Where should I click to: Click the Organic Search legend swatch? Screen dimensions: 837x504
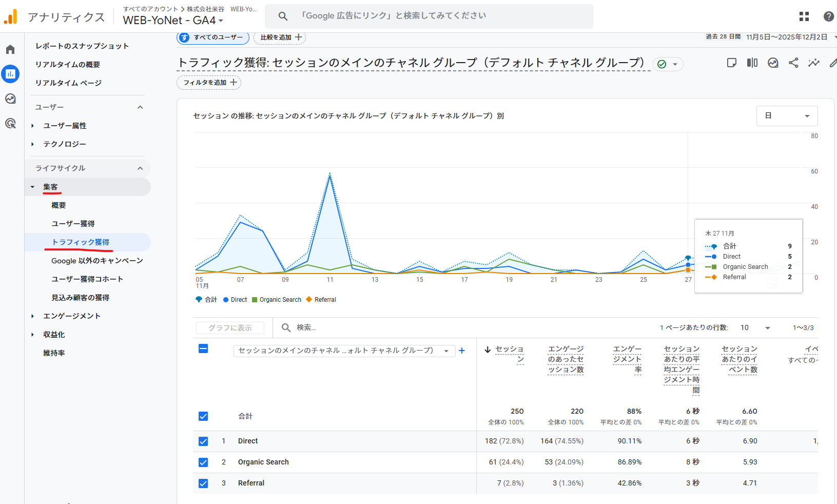click(x=255, y=300)
